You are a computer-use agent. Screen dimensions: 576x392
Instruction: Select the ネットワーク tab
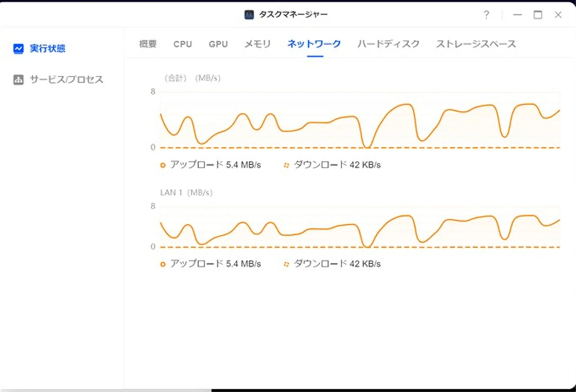pyautogui.click(x=314, y=44)
